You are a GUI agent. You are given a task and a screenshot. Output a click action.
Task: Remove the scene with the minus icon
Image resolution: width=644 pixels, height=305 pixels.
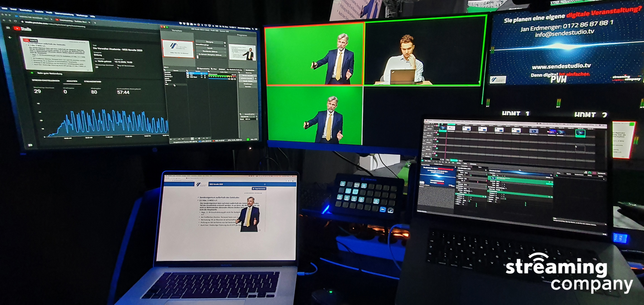coord(174,139)
